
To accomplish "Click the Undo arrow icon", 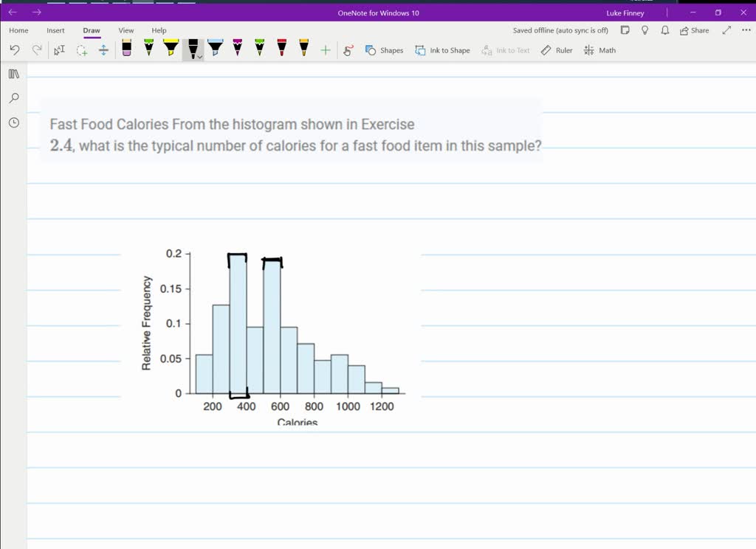I will tap(15, 50).
